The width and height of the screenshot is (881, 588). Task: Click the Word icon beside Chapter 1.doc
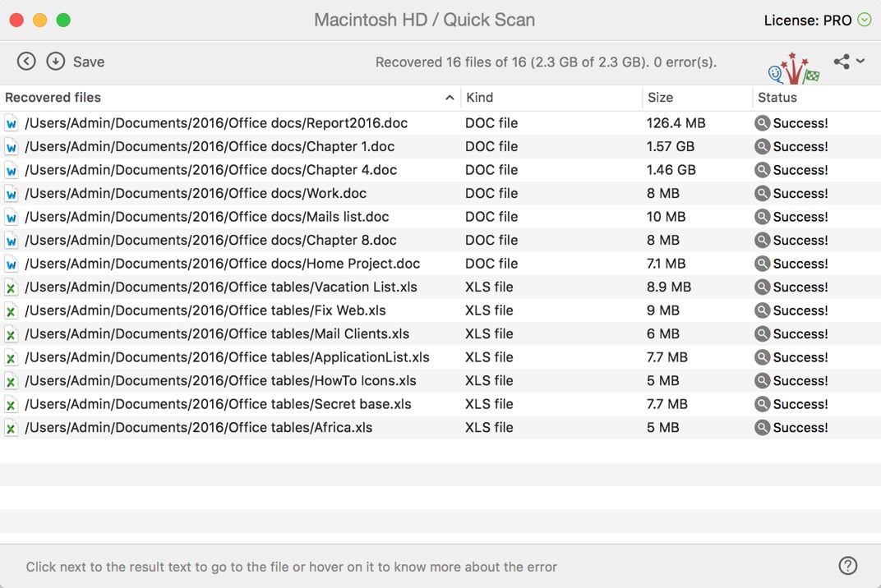pyautogui.click(x=12, y=147)
